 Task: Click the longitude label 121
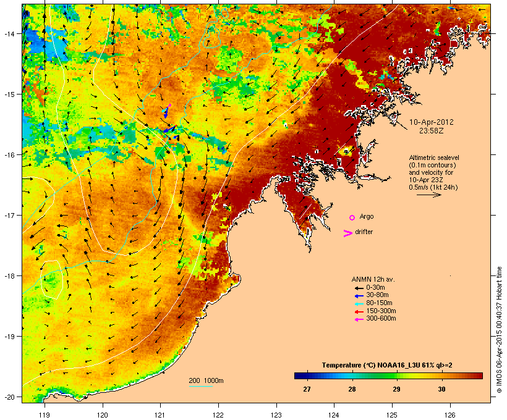(160, 415)
